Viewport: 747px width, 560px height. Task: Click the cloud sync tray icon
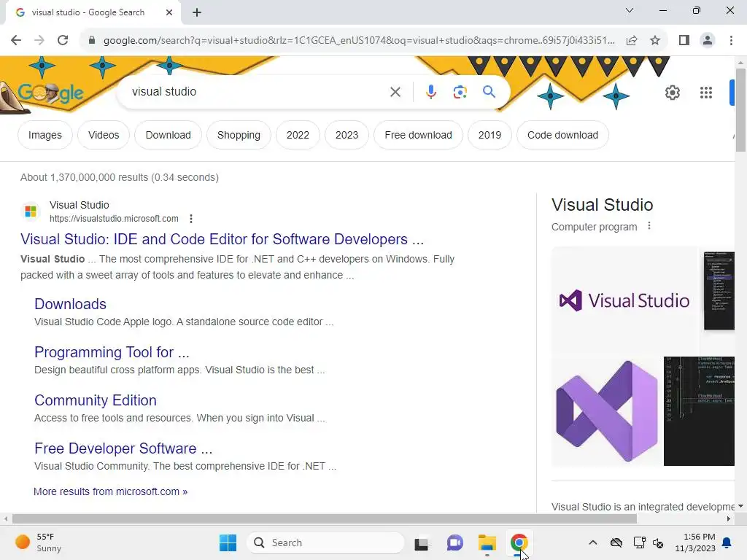tap(616, 542)
